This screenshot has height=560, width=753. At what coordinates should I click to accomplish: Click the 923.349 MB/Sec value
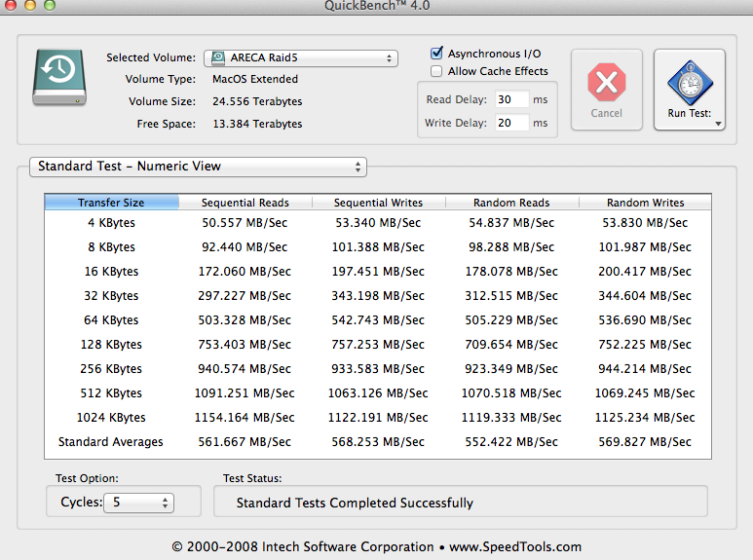(512, 369)
